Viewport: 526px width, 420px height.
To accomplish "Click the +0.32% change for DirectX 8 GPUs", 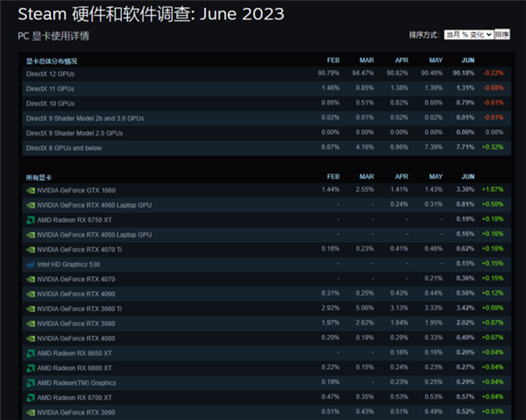I will coord(493,147).
